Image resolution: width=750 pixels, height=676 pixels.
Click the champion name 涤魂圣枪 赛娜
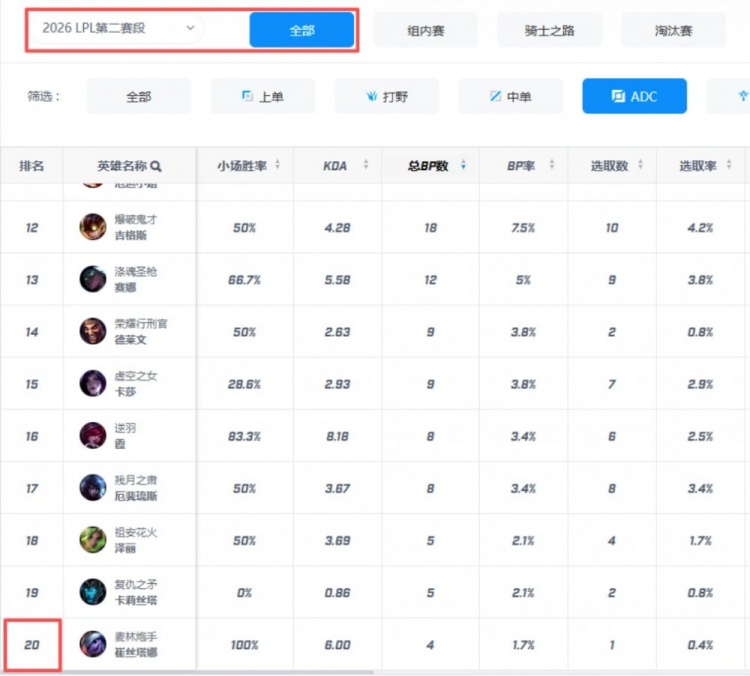135,279
